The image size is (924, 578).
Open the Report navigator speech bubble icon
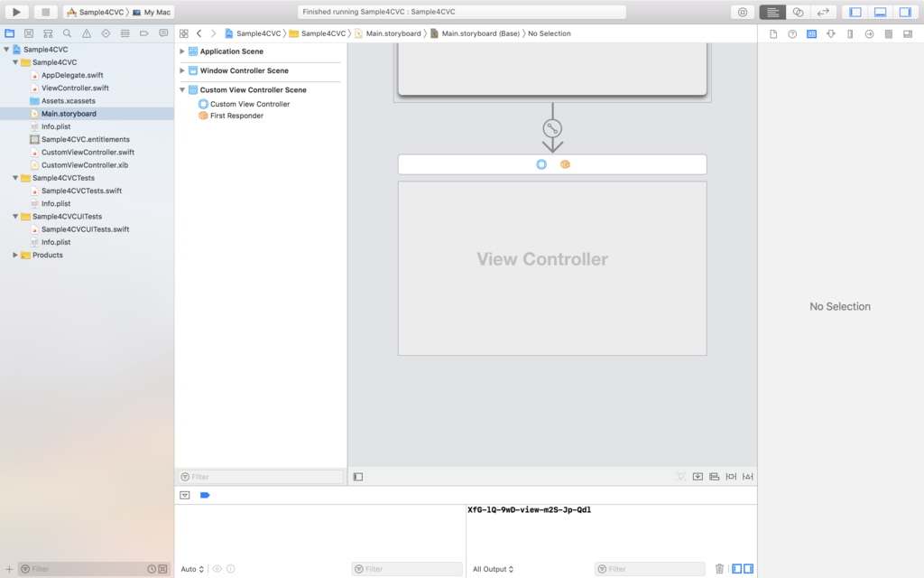point(163,33)
